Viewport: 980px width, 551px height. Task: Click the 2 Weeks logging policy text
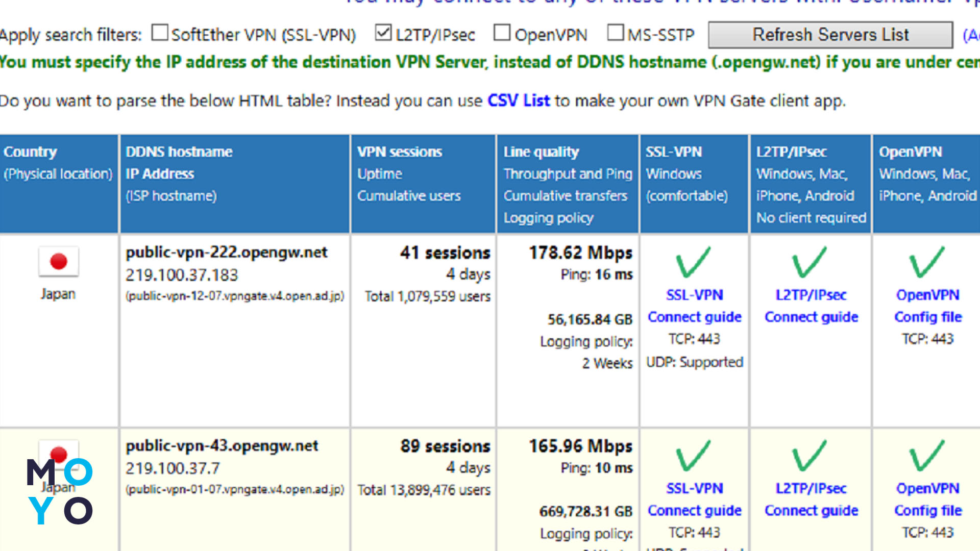point(607,363)
